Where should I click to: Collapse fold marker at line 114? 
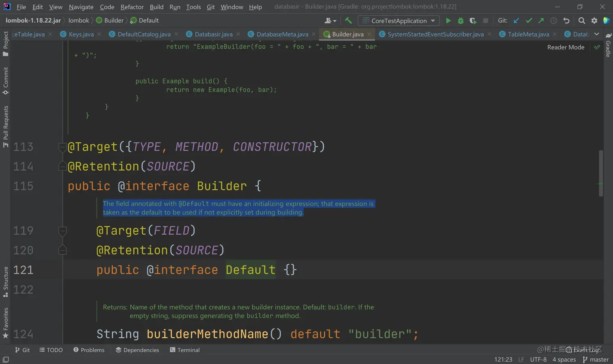[62, 166]
